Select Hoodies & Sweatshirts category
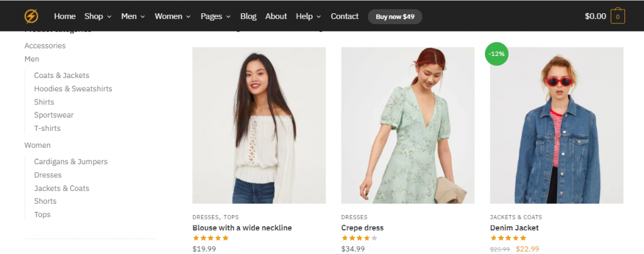 (73, 89)
